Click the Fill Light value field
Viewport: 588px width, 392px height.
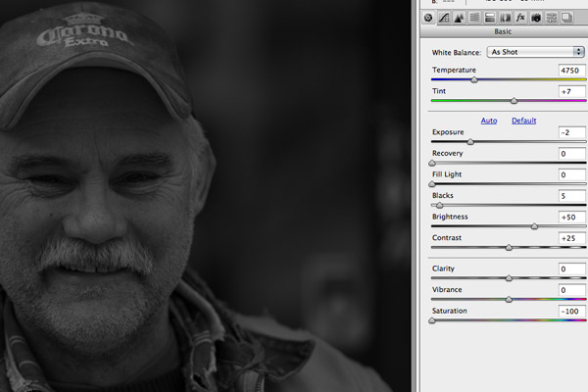(x=572, y=174)
